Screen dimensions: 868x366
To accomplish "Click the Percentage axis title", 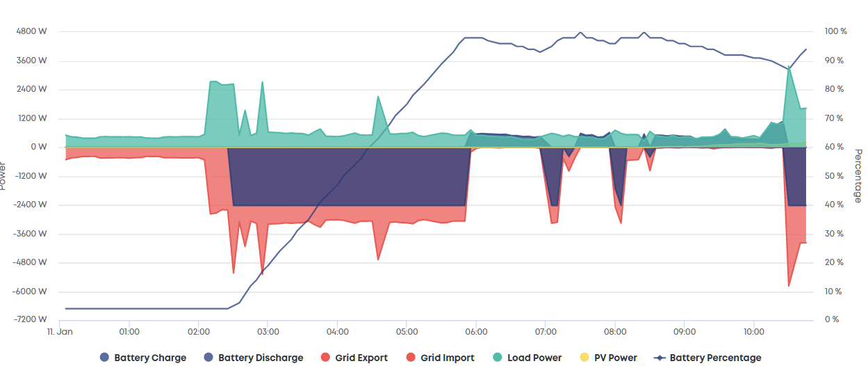I will coord(858,175).
